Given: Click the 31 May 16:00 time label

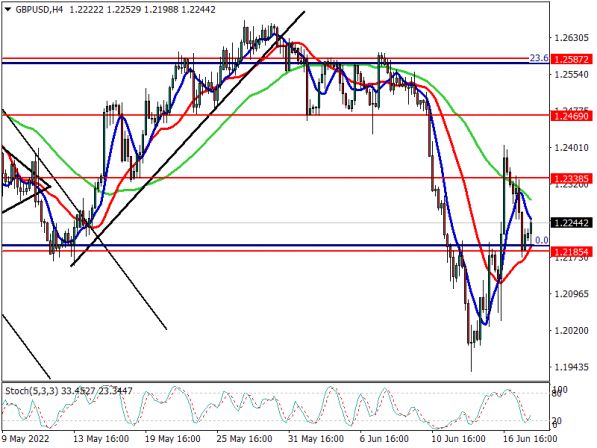Looking at the screenshot, I should pos(316,438).
